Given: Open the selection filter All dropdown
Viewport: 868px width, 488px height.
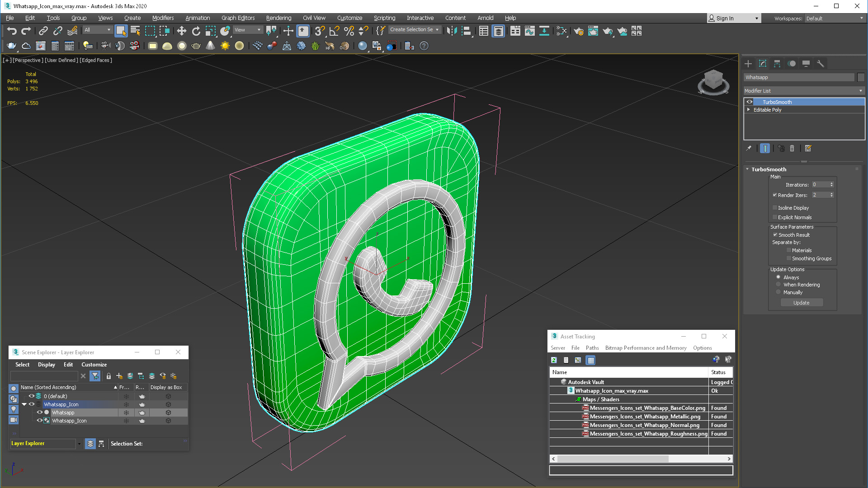Looking at the screenshot, I should [98, 30].
